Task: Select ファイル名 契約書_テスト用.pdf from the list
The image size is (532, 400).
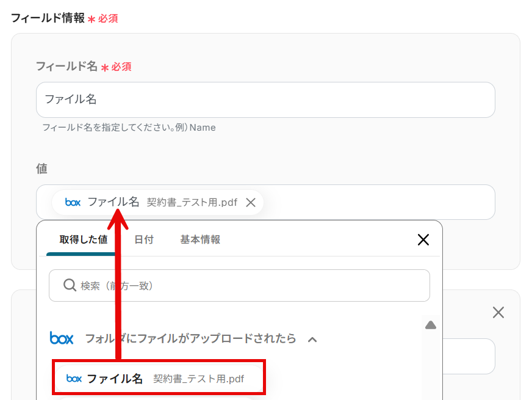Action: click(159, 378)
